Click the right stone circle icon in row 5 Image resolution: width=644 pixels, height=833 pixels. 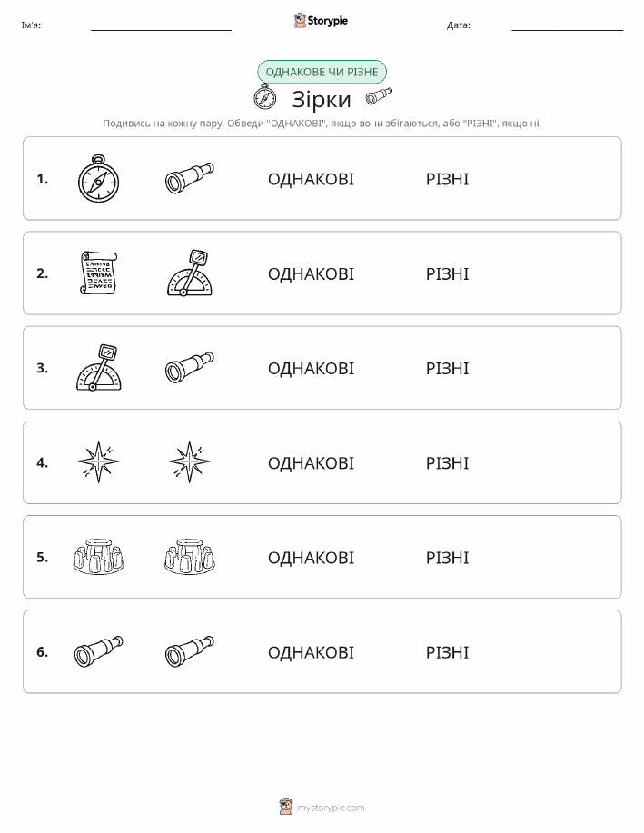[x=190, y=557]
